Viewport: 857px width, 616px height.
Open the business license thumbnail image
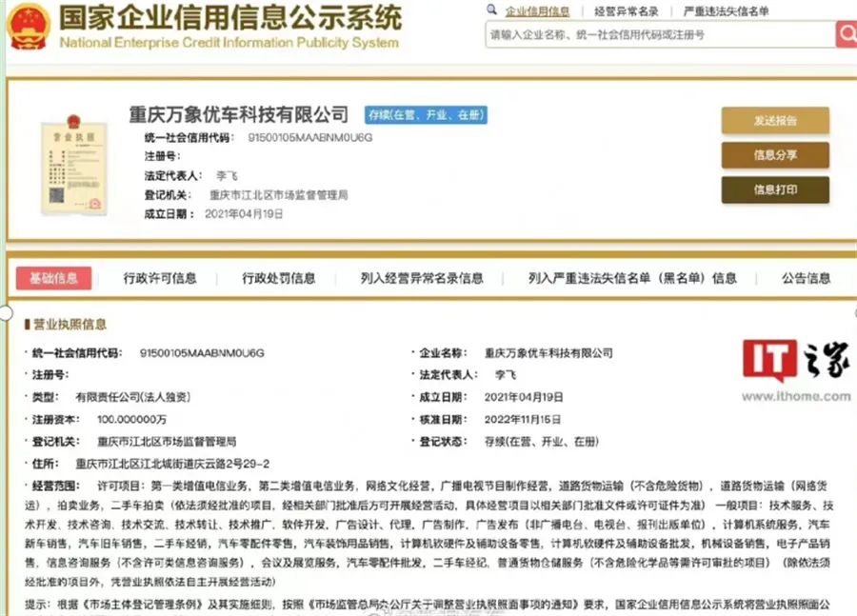click(x=73, y=163)
